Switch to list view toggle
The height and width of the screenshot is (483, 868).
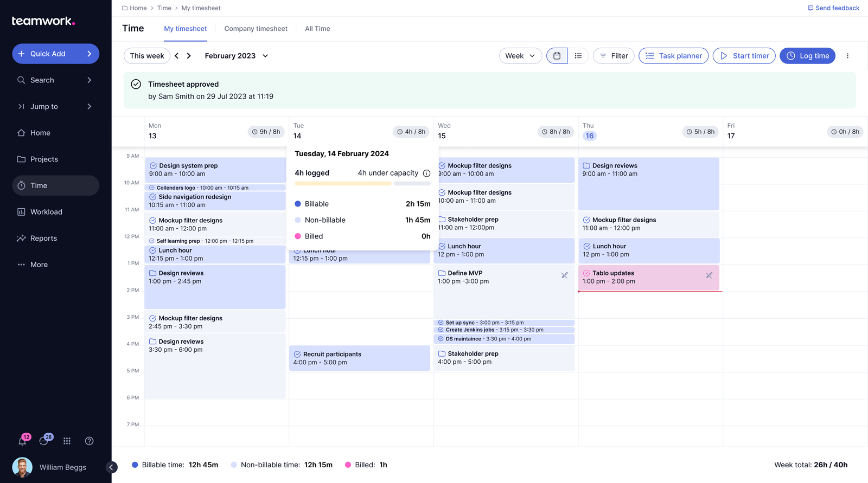pyautogui.click(x=578, y=56)
